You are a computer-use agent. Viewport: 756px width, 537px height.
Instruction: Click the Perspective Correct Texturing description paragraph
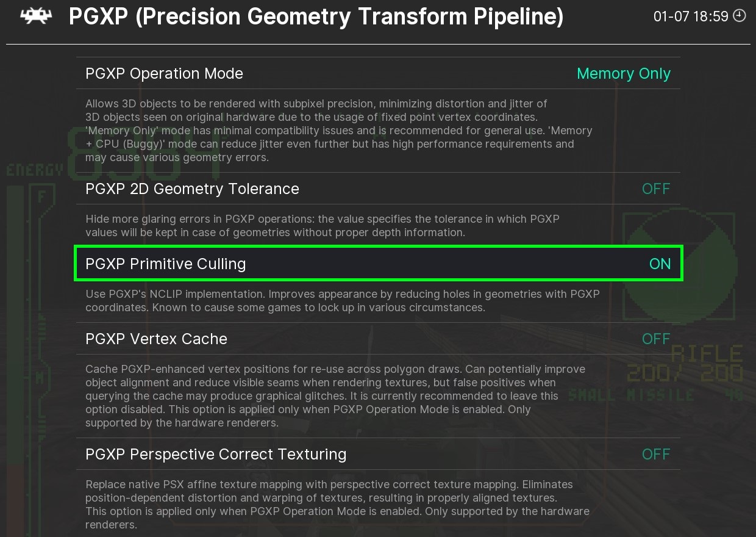(x=337, y=504)
